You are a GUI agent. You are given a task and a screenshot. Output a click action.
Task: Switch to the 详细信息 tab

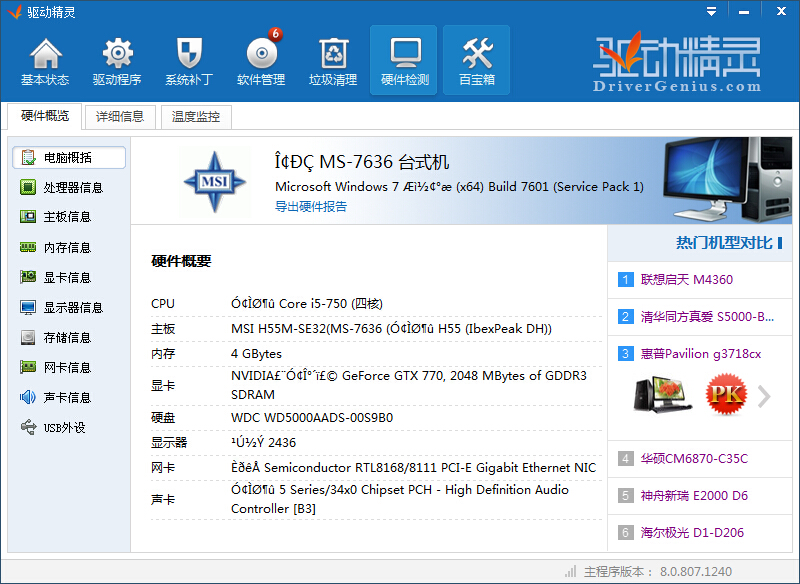point(120,117)
